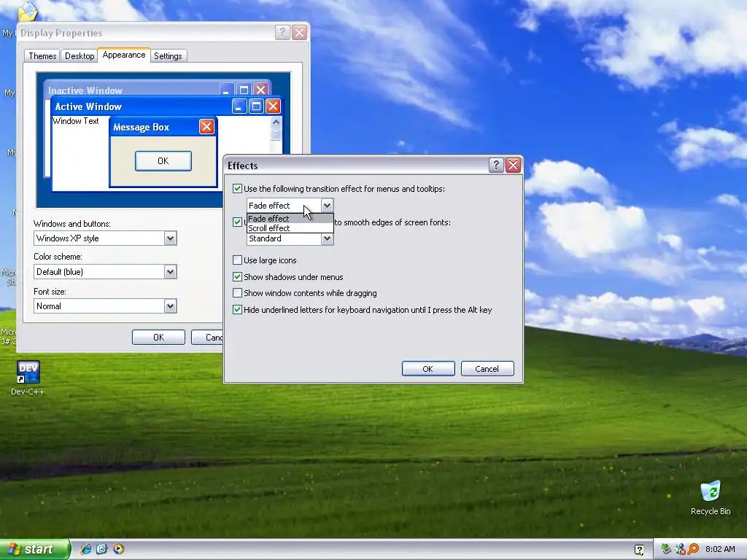Image resolution: width=747 pixels, height=560 pixels.
Task: Open the Standard font smoothing dropdown
Action: click(327, 238)
